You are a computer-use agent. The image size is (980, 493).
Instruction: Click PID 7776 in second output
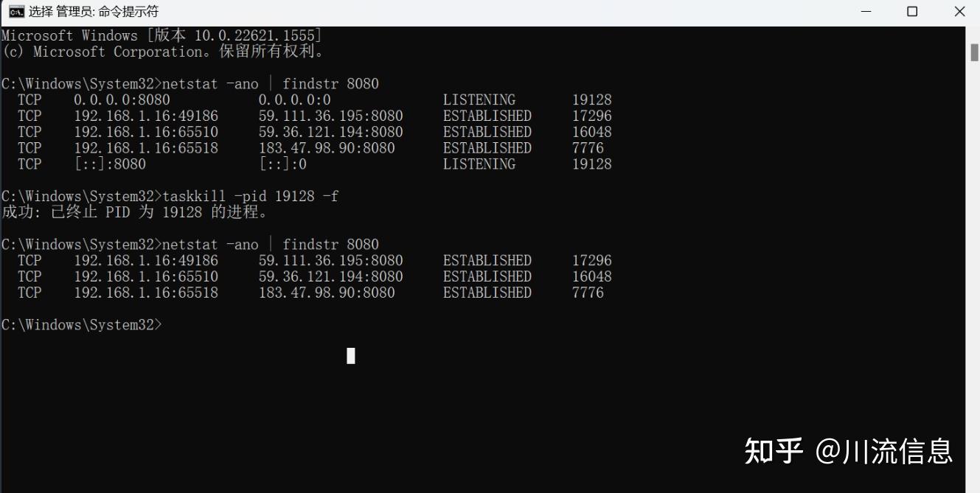pos(588,293)
